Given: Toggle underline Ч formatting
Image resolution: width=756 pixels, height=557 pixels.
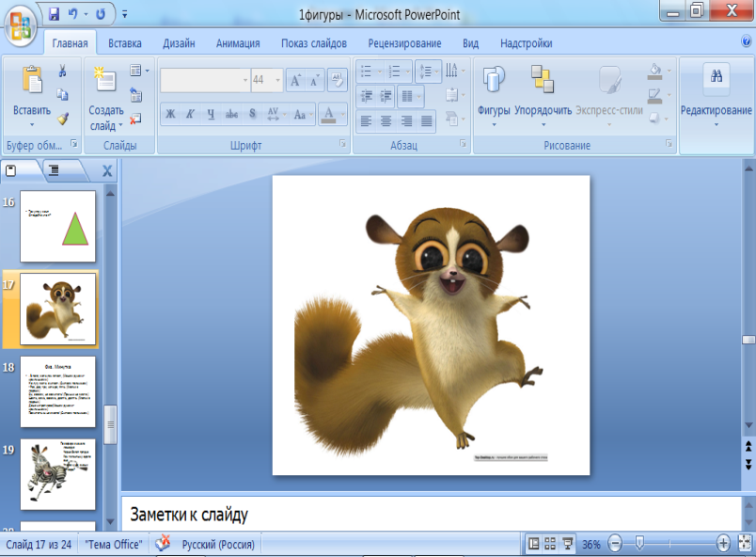Looking at the screenshot, I should [211, 114].
